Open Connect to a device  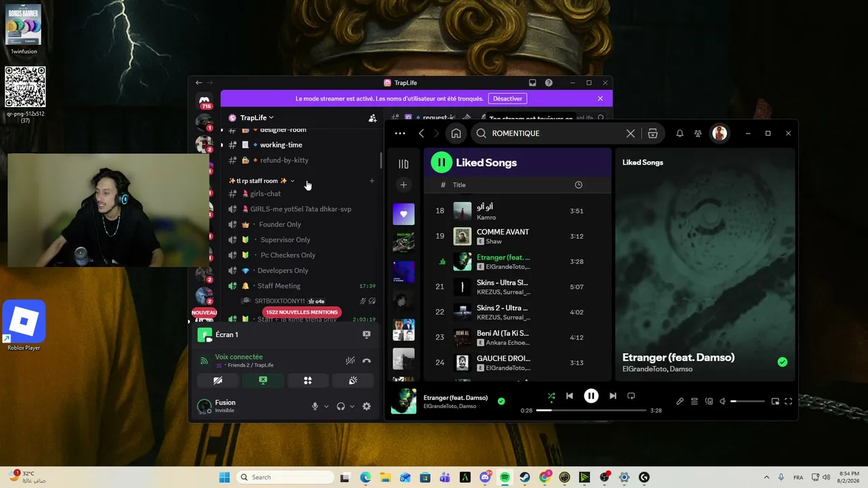pyautogui.click(x=709, y=401)
